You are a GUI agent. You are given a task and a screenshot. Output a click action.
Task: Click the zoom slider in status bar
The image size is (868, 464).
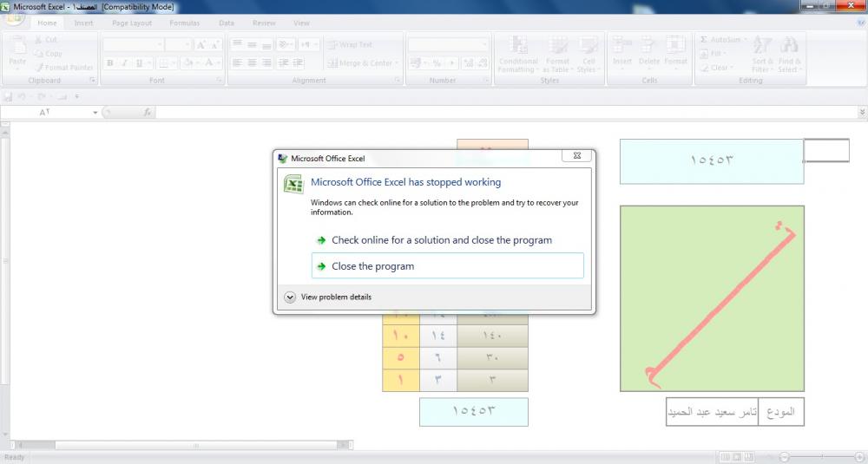[821, 457]
